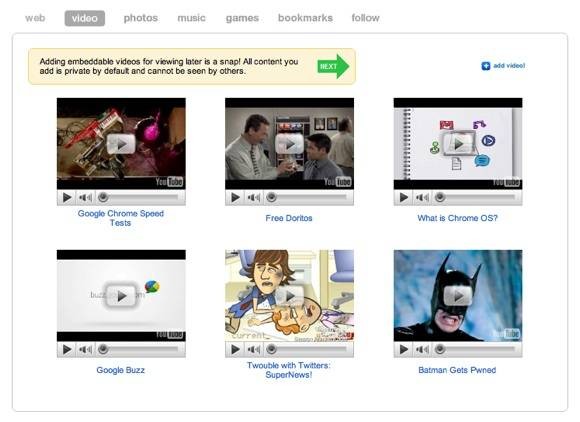Click the big play overlay on the Chrome Speed Tests thumbnail

point(121,144)
